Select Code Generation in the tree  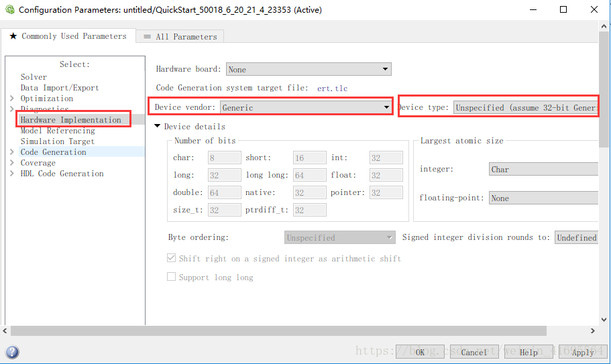54,151
